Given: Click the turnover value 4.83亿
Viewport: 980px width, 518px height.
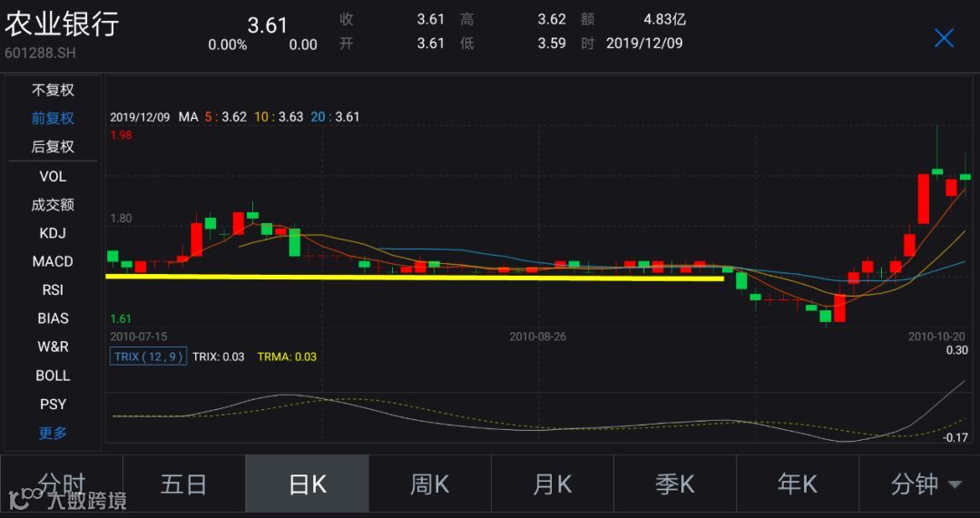Looking at the screenshot, I should click(665, 19).
